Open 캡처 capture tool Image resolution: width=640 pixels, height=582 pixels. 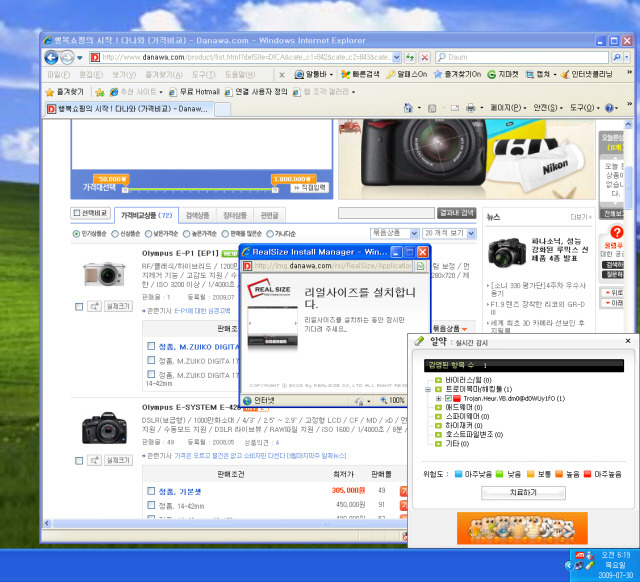pos(541,74)
